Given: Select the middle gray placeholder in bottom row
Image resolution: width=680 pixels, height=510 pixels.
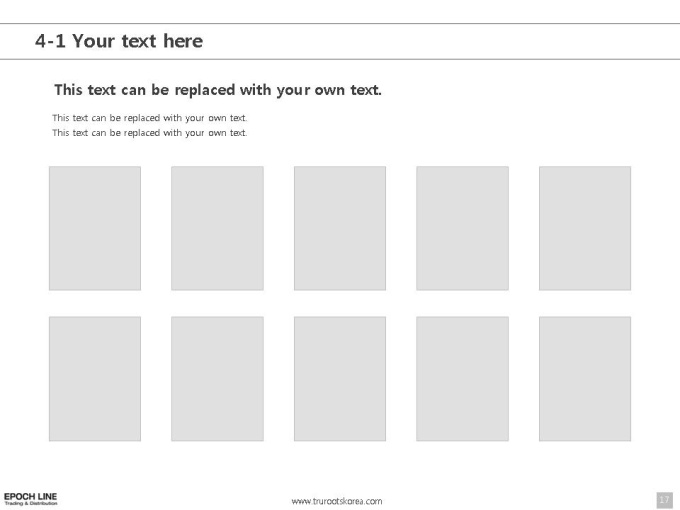Looking at the screenshot, I should click(x=340, y=379).
